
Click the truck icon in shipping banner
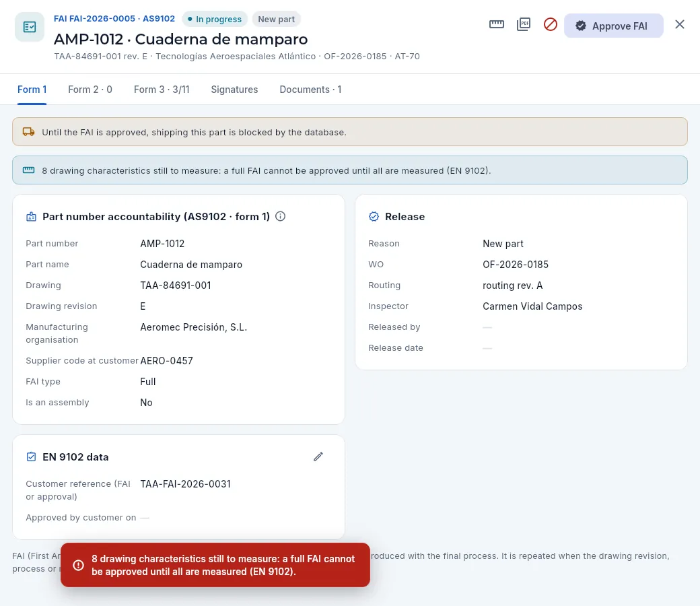point(28,132)
